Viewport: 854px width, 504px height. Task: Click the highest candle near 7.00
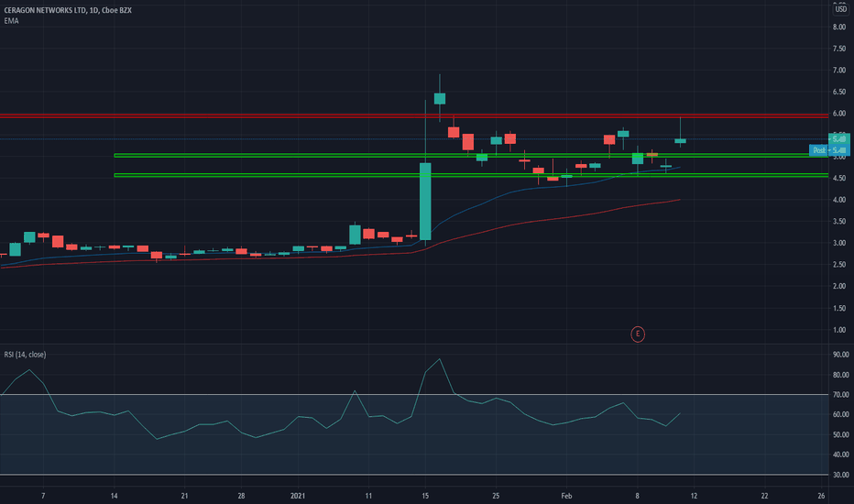pyautogui.click(x=440, y=98)
